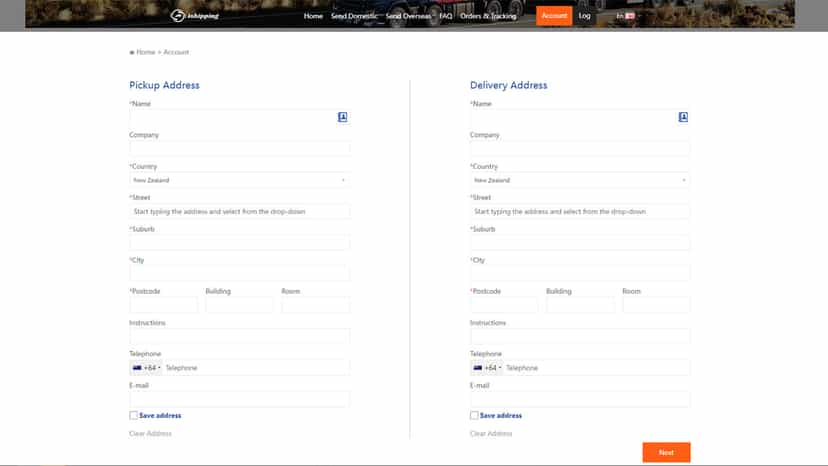Click the orange Next button
This screenshot has height=466, width=828.
click(x=666, y=452)
